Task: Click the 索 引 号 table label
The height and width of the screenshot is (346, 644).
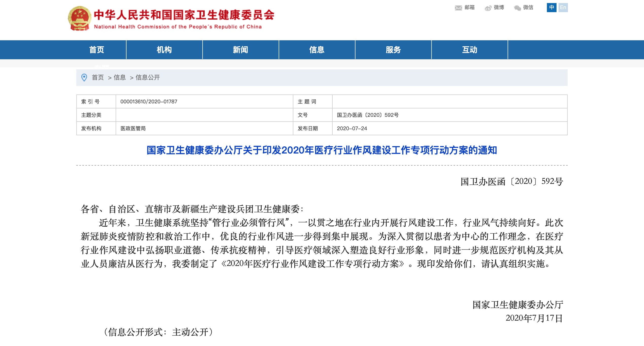Action: coord(90,102)
